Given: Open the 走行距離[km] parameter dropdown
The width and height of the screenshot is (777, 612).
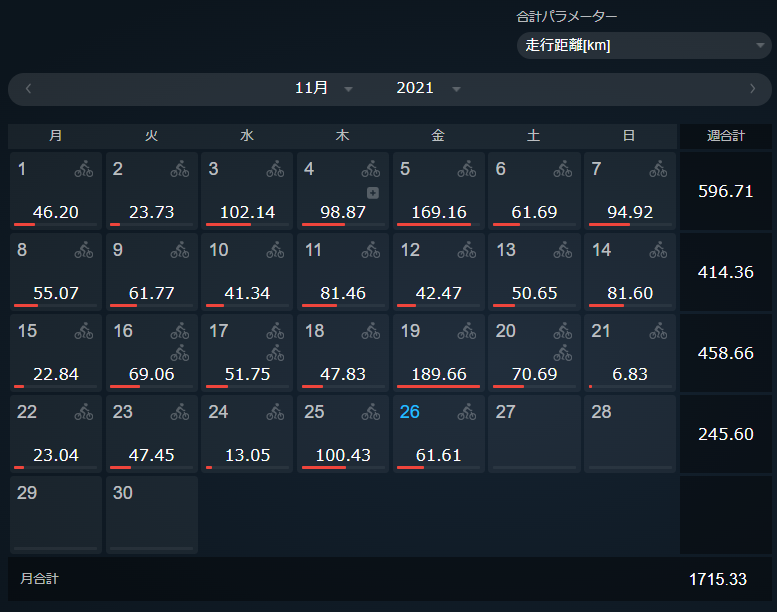Looking at the screenshot, I should [x=644, y=46].
